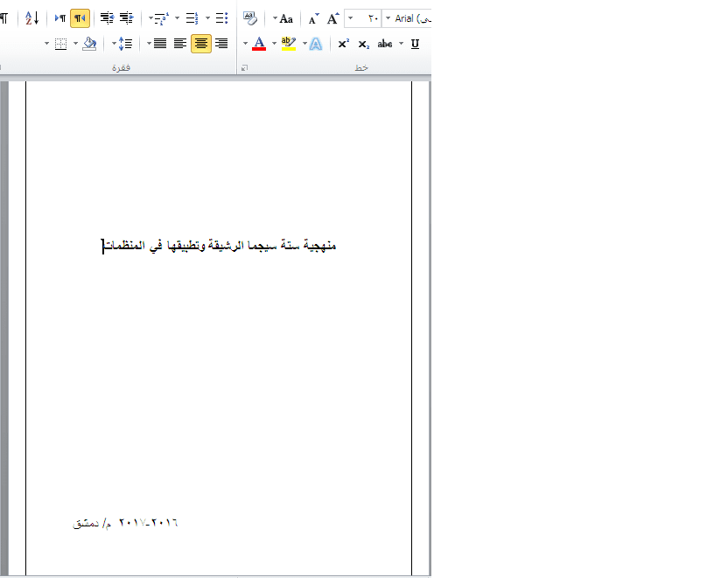The width and height of the screenshot is (728, 578).
Task: Open the font size dropdown
Action: pyautogui.click(x=350, y=18)
